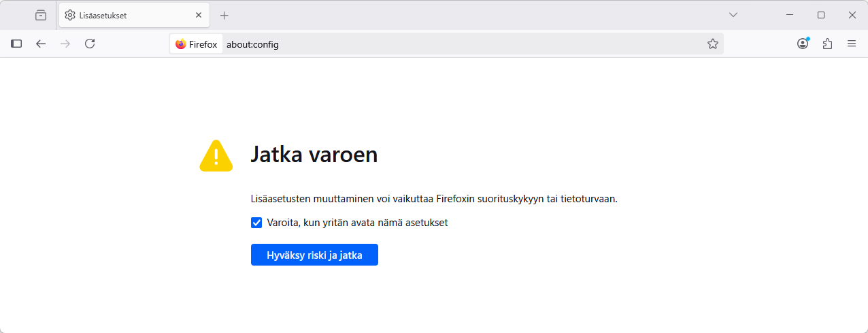Screen dimensions: 868x333
Task: Open a new tab with plus button
Action: coord(224,15)
